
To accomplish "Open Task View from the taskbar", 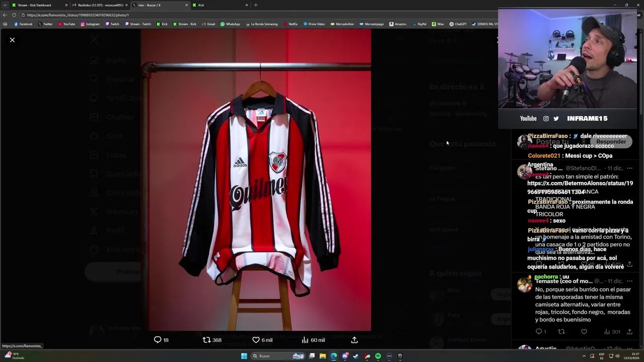I will tap(311, 356).
